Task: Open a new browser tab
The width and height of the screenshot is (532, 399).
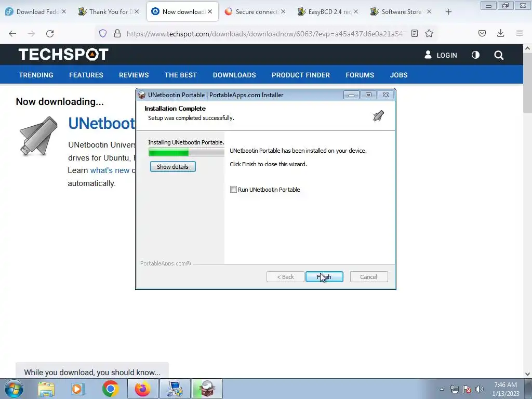Action: pyautogui.click(x=448, y=12)
